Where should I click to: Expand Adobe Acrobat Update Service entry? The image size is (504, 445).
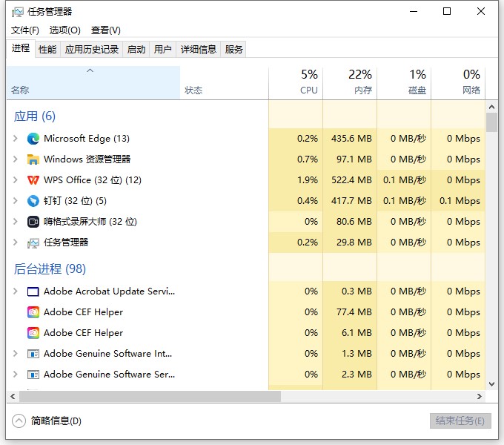pos(15,291)
